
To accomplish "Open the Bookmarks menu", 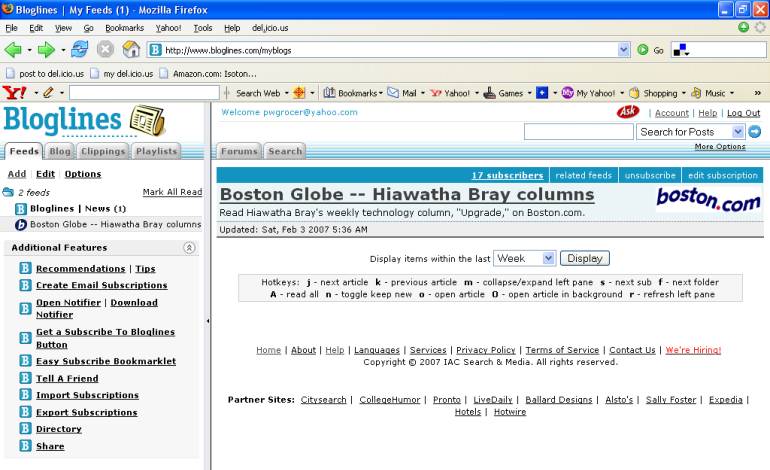I will point(125,28).
